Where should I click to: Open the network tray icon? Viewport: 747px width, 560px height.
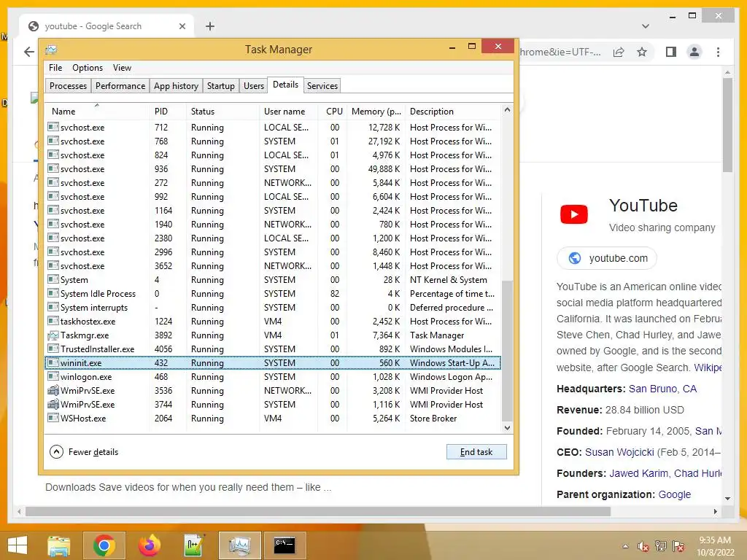click(661, 546)
